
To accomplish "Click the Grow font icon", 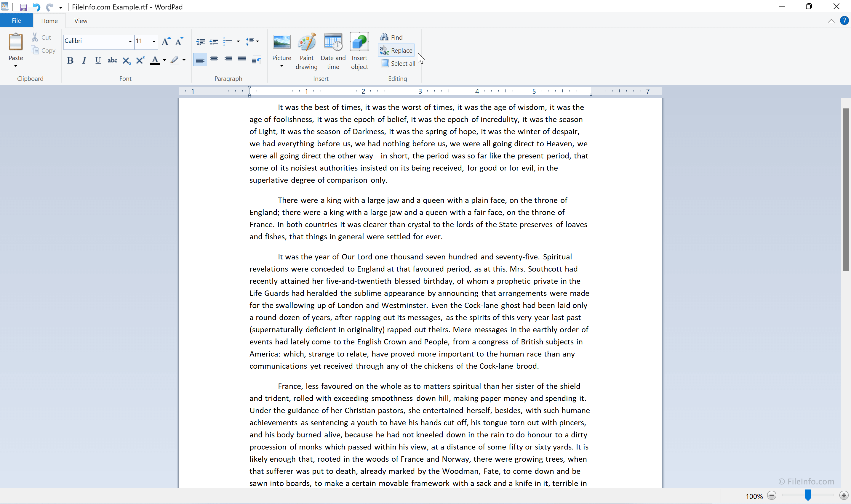I will click(x=166, y=41).
